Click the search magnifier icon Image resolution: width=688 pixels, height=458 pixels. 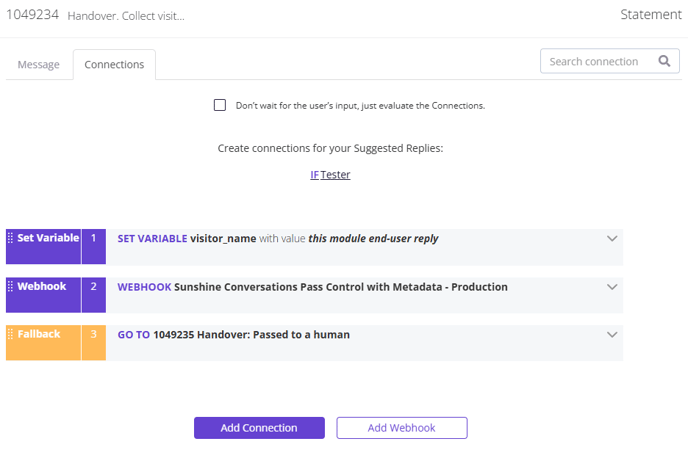[x=664, y=61]
